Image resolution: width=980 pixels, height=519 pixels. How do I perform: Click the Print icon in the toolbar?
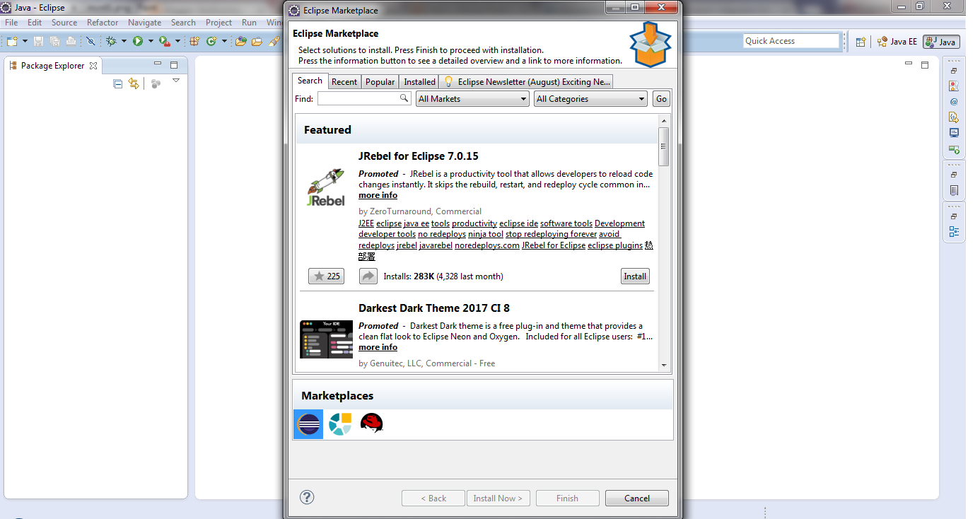(71, 41)
